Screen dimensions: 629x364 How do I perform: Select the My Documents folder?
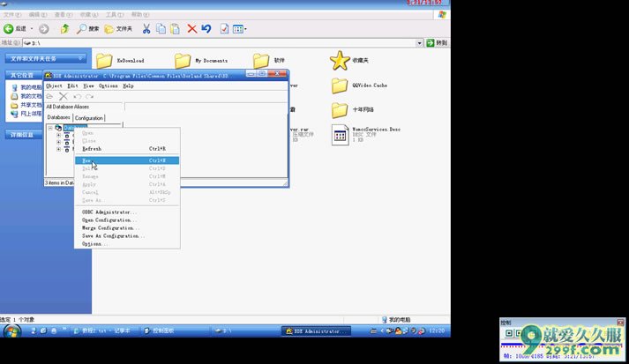(x=201, y=61)
